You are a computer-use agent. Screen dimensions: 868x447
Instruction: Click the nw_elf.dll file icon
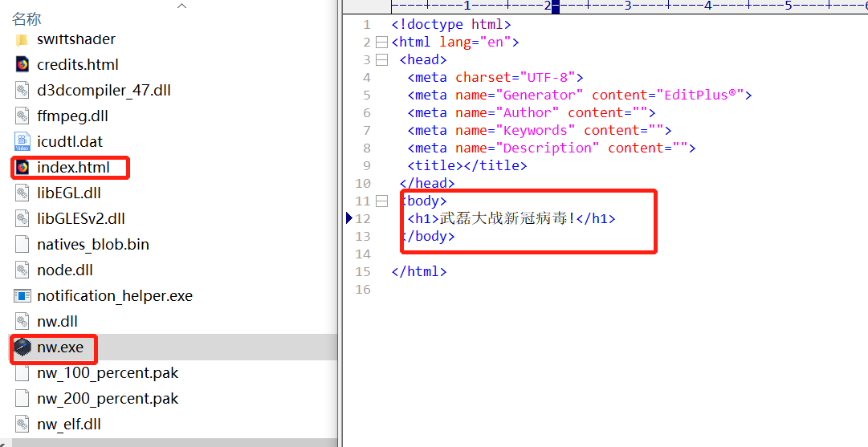[x=22, y=425]
